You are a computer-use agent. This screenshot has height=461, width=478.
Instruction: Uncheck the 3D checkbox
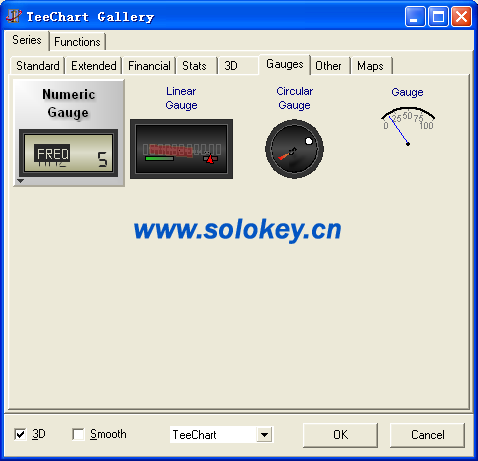[x=20, y=434]
